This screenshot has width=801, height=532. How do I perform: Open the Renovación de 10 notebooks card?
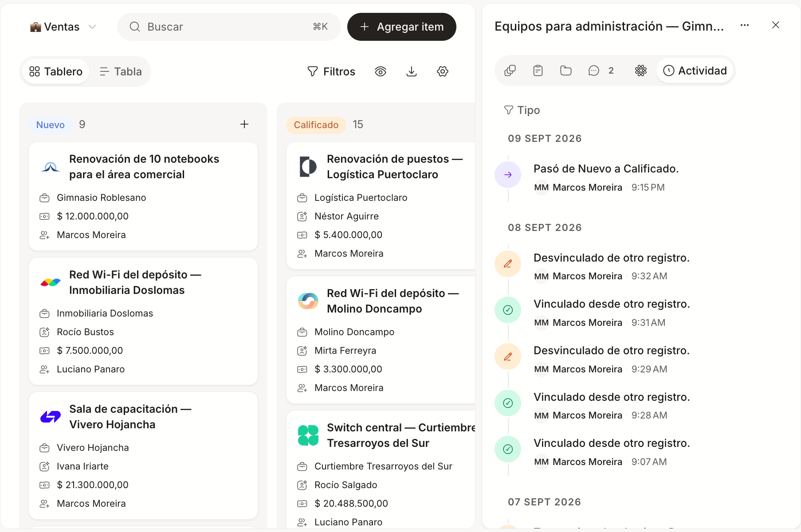(143, 196)
